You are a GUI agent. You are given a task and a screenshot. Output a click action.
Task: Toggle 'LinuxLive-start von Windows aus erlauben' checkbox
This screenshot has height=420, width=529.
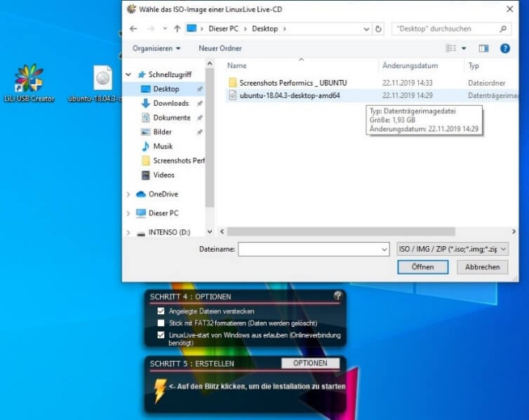tap(161, 335)
